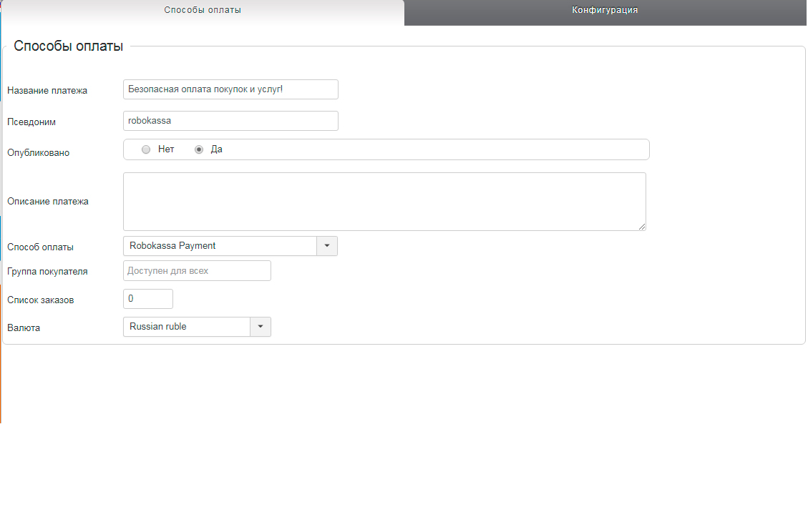Click the Группа покупателя field
The height and width of the screenshot is (532, 808).
click(197, 271)
